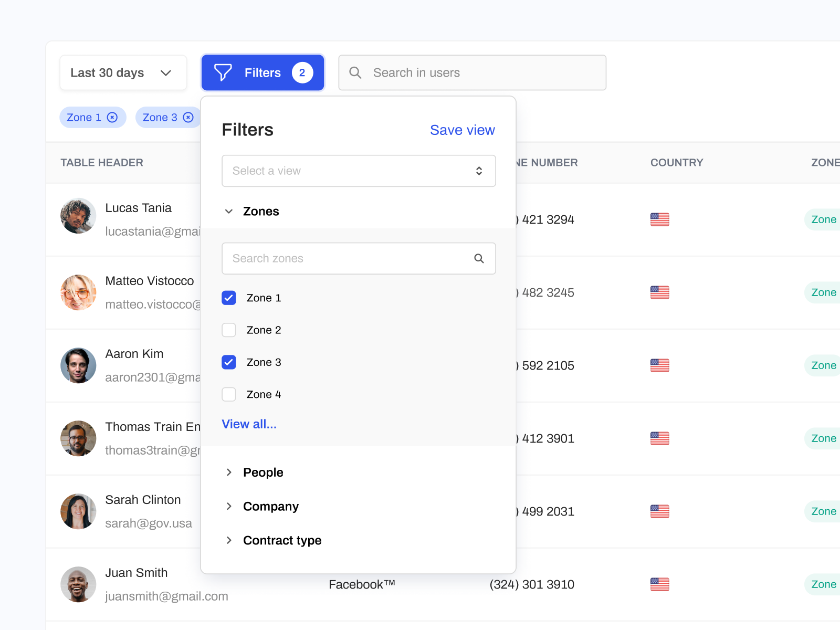This screenshot has width=840, height=630.
Task: Click the search icon inside the Search zones field
Action: (479, 258)
